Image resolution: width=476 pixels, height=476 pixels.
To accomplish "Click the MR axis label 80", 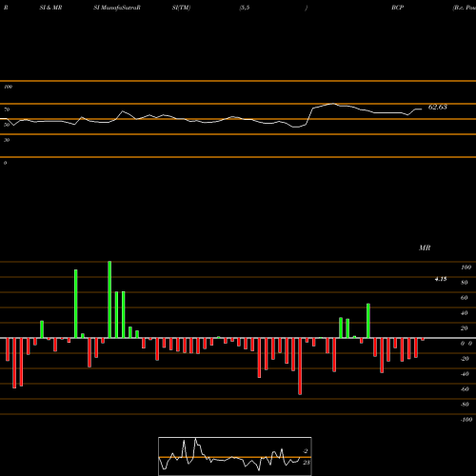I will click(465, 283).
